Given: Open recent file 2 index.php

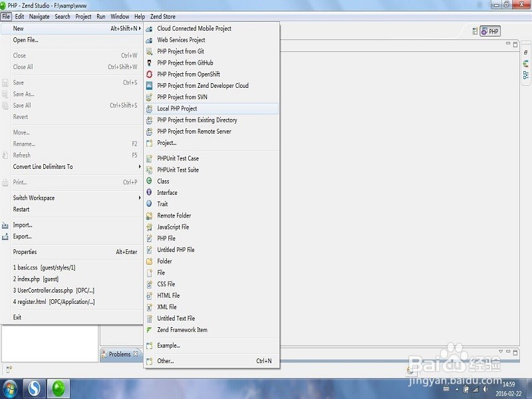Looking at the screenshot, I should click(x=72, y=279).
